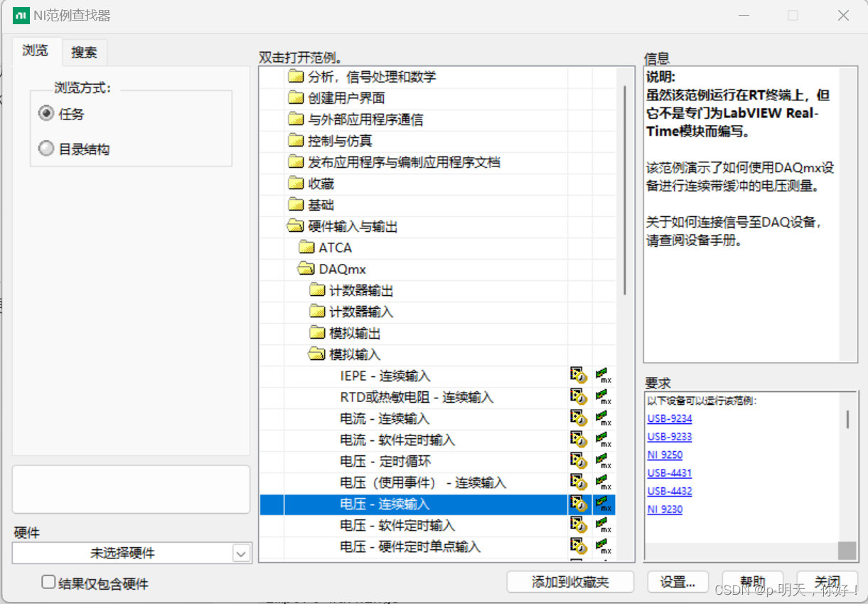
Task: Click yellow VI icon in 电压 - 软件定时输入 row
Action: 579,525
